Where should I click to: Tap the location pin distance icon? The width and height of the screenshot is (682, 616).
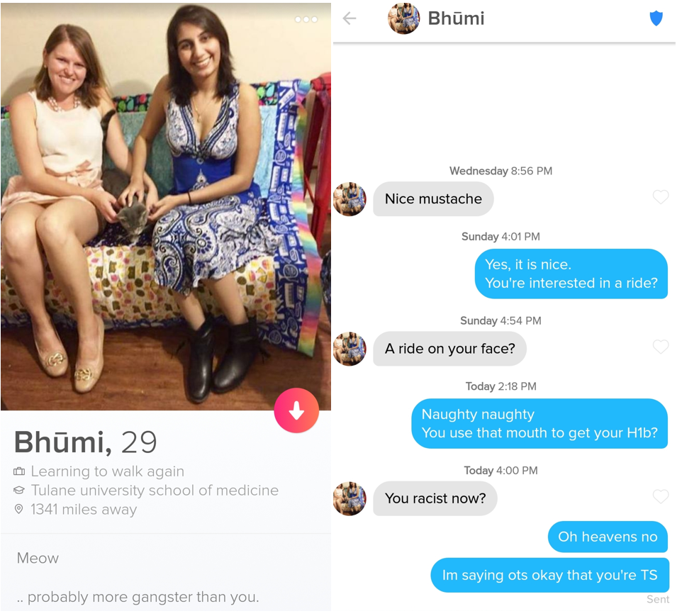18,509
